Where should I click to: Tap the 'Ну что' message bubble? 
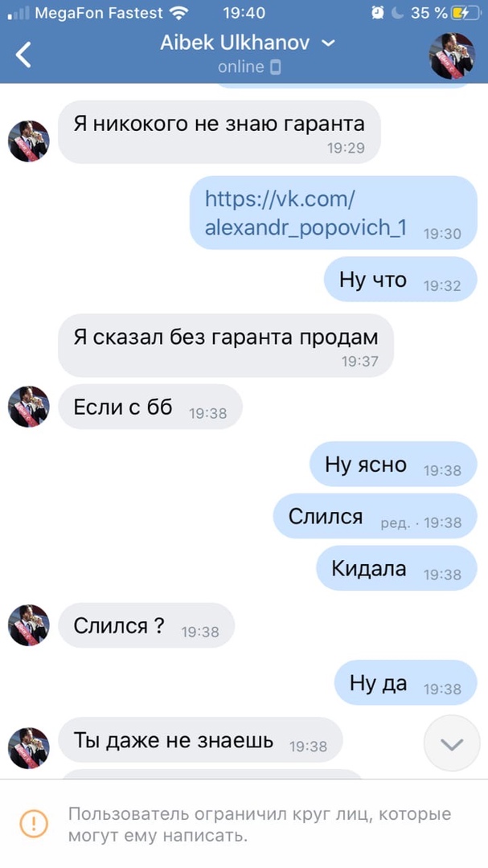(400, 280)
